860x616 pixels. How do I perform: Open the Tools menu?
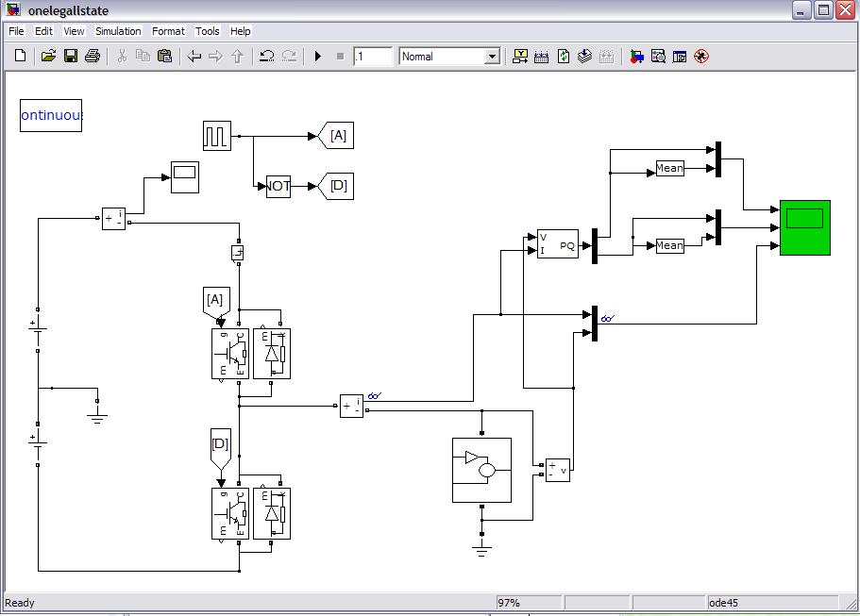[x=208, y=31]
